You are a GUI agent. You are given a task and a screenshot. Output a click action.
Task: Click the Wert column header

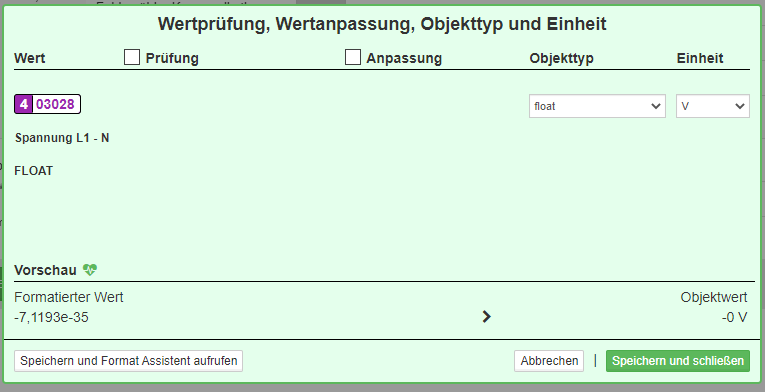(30, 58)
